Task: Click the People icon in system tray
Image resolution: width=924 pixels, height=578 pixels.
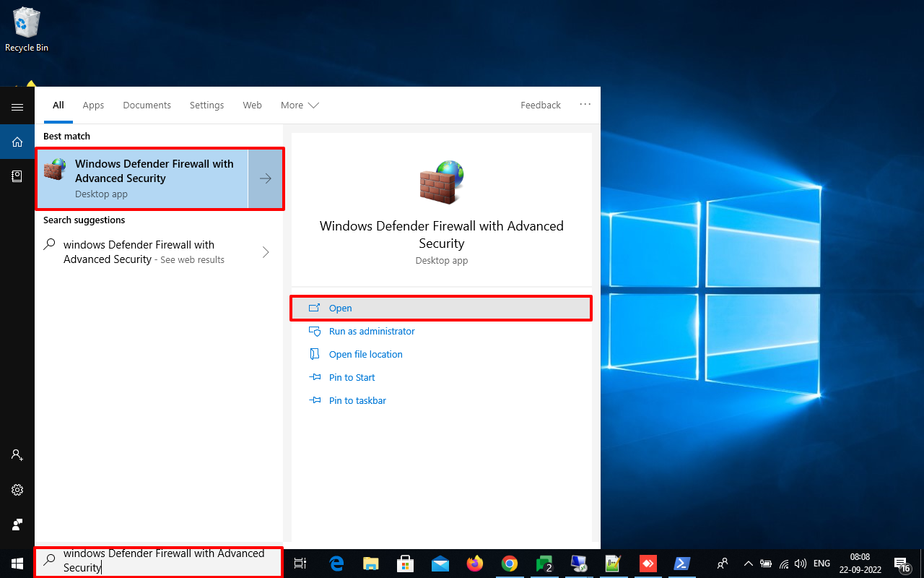Action: tap(722, 564)
